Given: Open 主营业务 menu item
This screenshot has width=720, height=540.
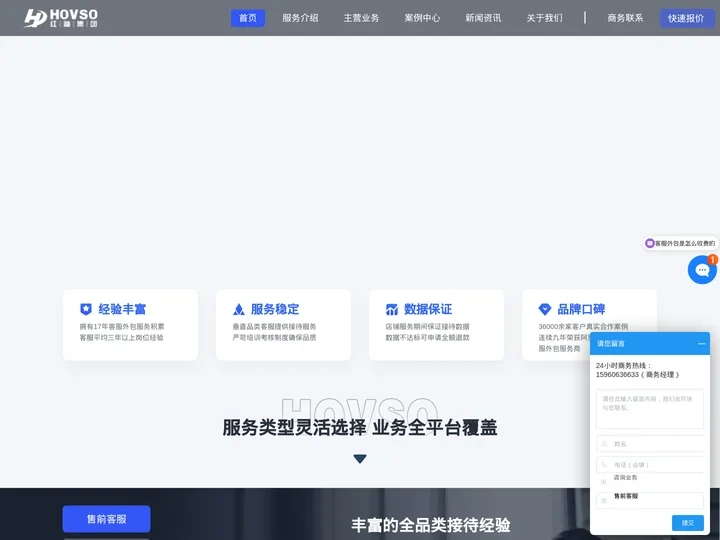Looking at the screenshot, I should pos(361,18).
